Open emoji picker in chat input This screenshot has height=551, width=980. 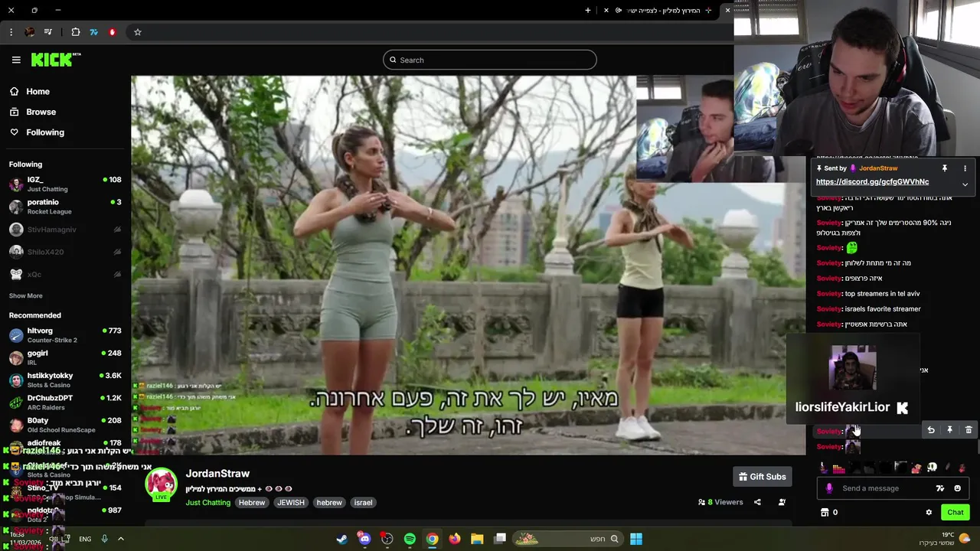click(957, 488)
